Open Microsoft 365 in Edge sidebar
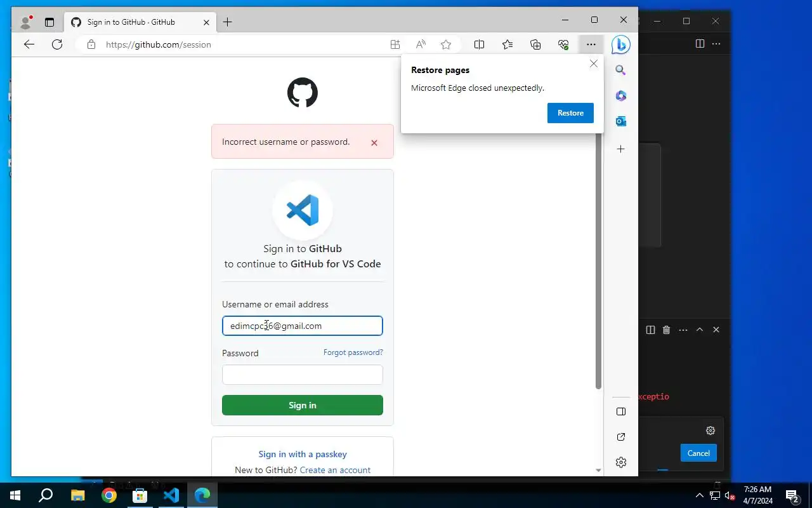This screenshot has height=508, width=812. [621, 96]
